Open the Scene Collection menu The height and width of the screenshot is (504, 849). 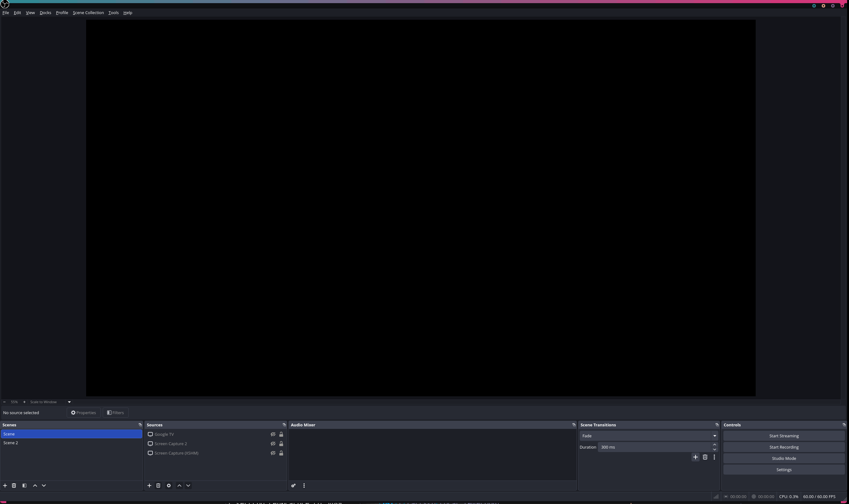pos(88,13)
